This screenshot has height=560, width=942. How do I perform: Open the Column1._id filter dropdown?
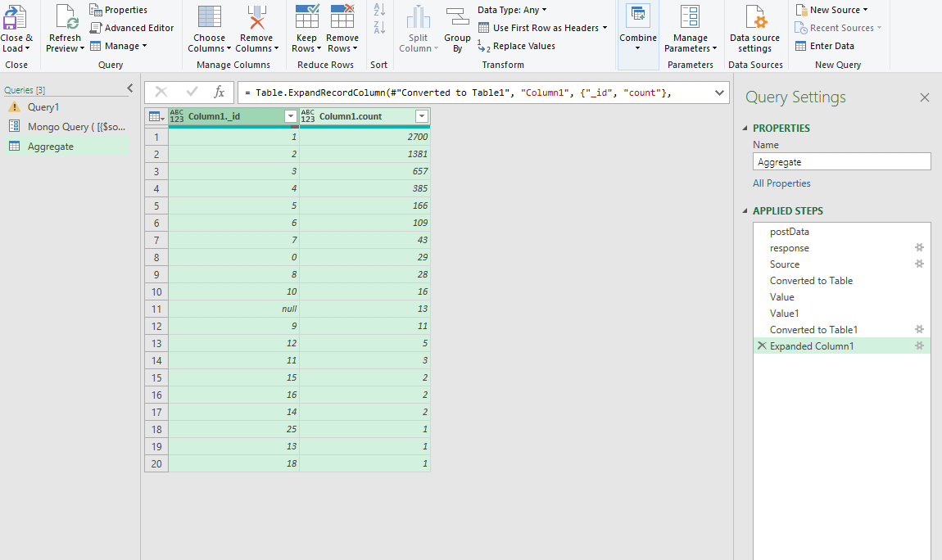pyautogui.click(x=291, y=116)
